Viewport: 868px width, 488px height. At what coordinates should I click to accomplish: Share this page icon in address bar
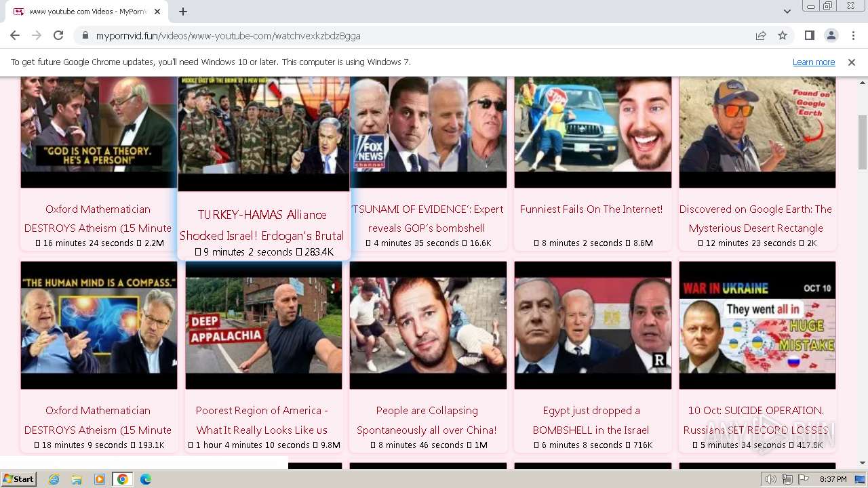point(761,35)
